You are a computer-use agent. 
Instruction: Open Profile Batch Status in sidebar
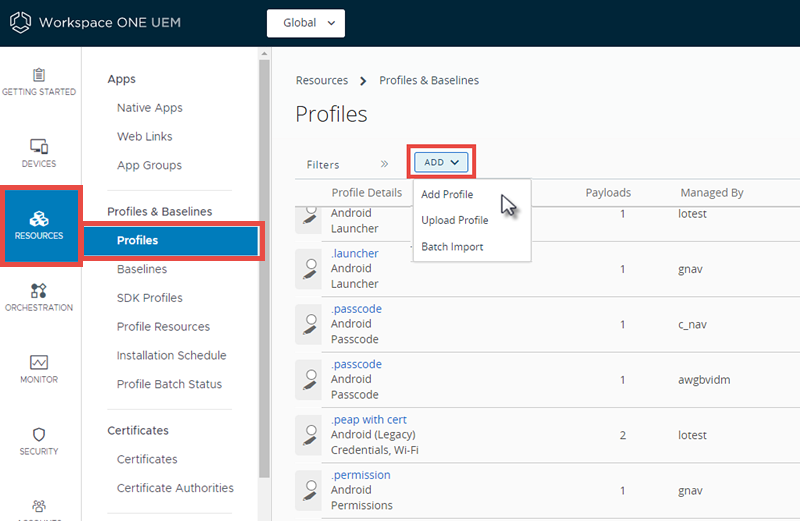click(169, 384)
